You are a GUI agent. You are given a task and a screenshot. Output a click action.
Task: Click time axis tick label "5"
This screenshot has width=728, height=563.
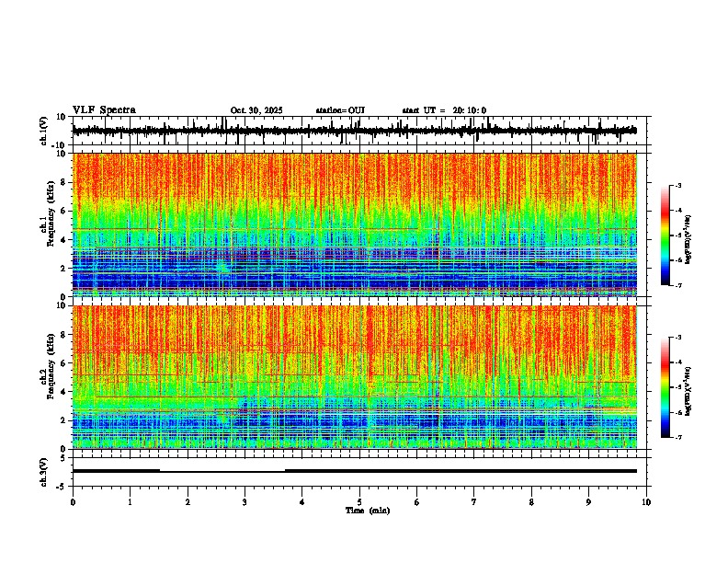[359, 502]
